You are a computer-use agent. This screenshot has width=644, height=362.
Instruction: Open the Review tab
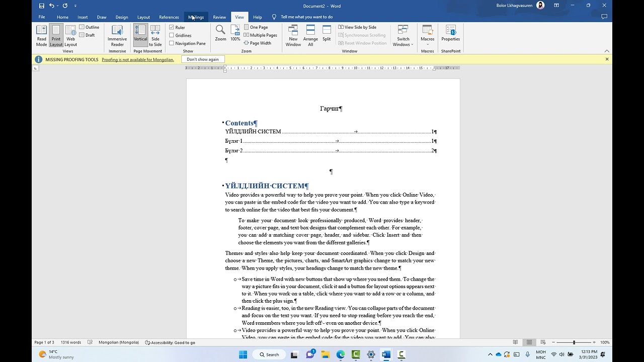coord(219,17)
